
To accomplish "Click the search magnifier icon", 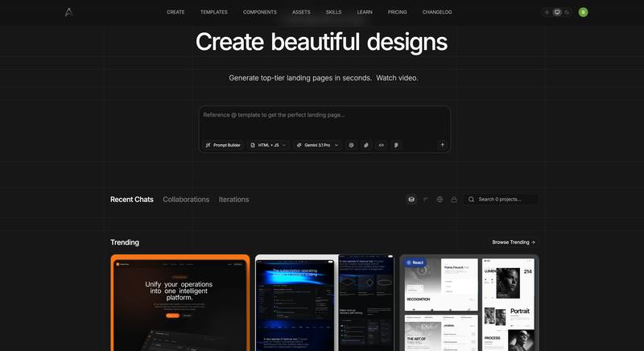I will [x=471, y=199].
